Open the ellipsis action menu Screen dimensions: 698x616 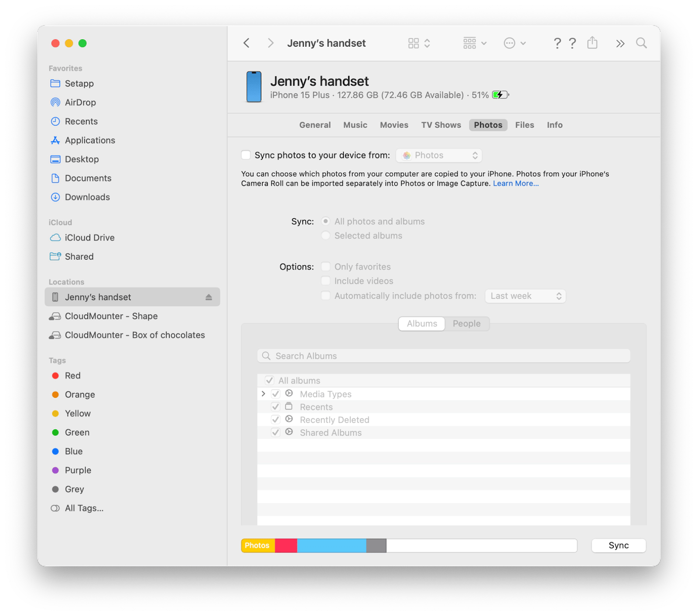point(509,43)
